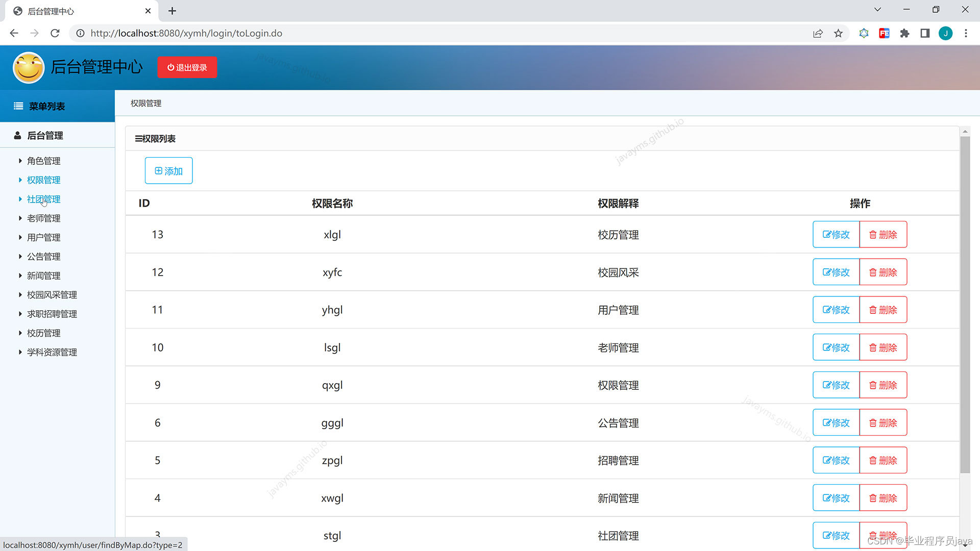Open the Chrome three-dot menu
Image resolution: width=980 pixels, height=551 pixels.
click(x=966, y=33)
